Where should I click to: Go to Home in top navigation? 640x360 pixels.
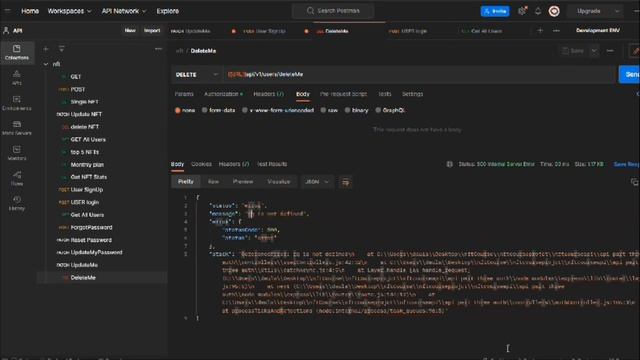click(x=30, y=11)
